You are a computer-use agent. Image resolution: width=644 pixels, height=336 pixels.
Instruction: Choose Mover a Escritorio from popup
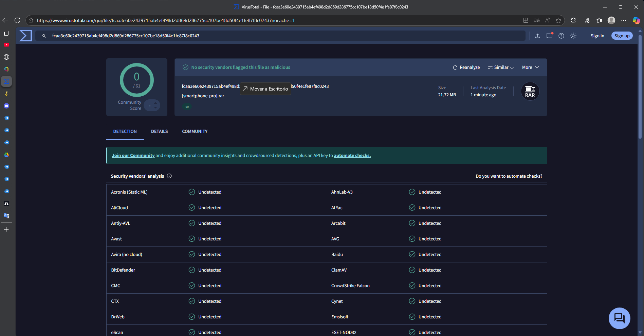click(x=265, y=89)
